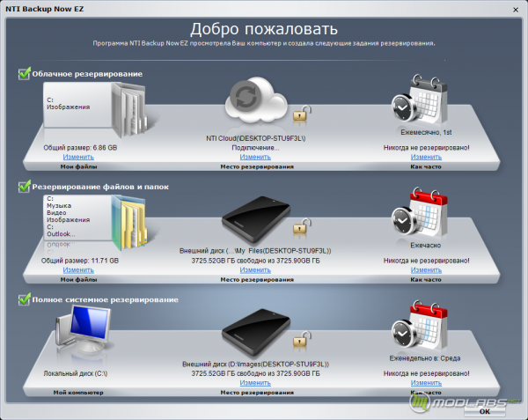The width and height of the screenshot is (528, 420).
Task: Uncheck the Резервирование файлов и папок checkbox
Action: tap(24, 187)
